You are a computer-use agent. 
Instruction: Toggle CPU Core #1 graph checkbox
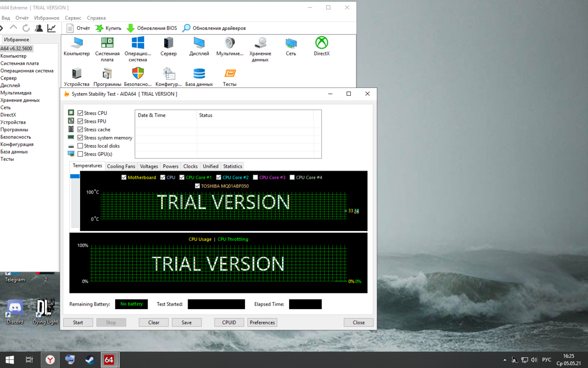click(x=182, y=178)
